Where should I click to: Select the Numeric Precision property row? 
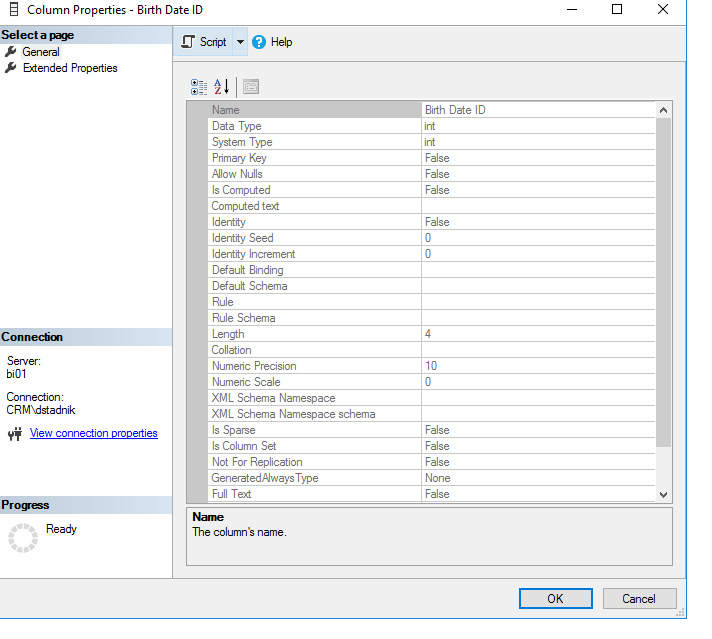coord(431,366)
